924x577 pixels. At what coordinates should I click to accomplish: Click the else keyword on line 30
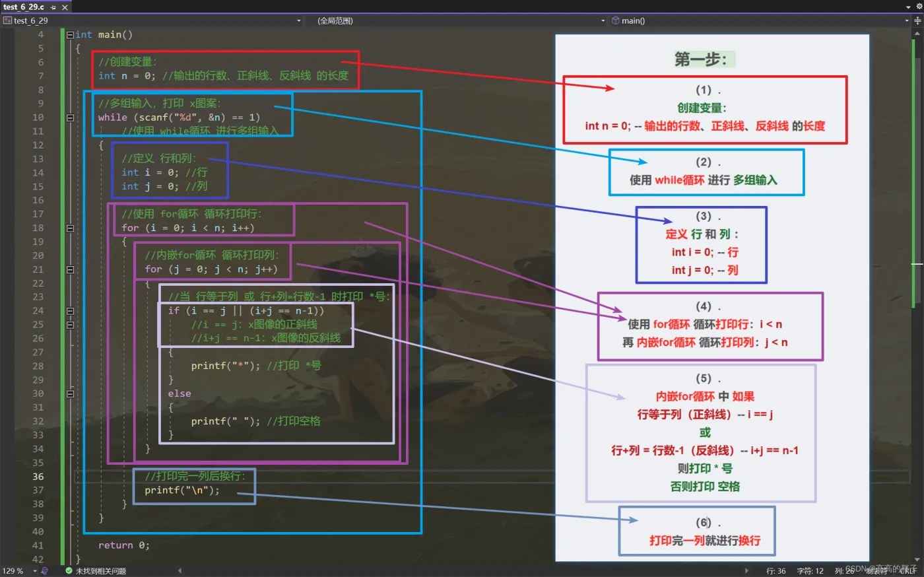point(180,393)
